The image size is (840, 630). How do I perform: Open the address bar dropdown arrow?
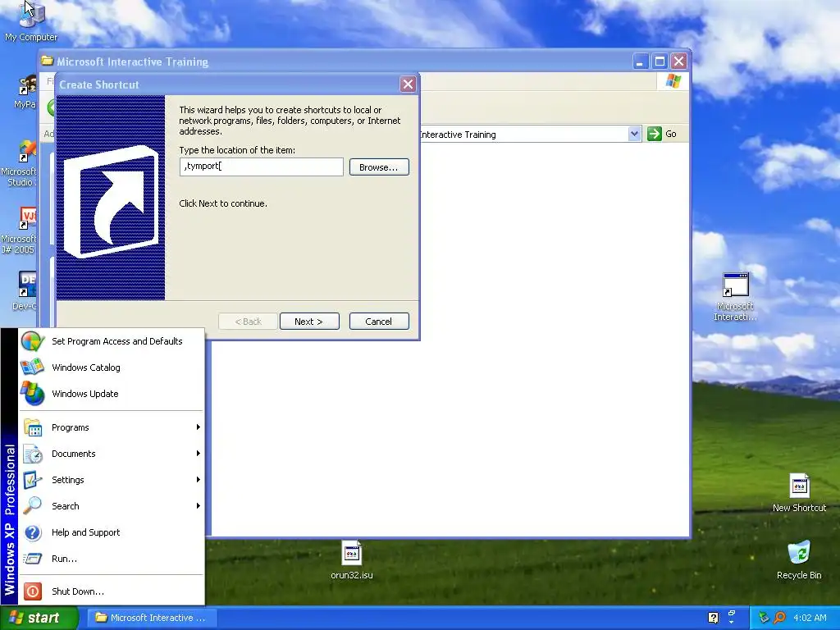click(634, 134)
